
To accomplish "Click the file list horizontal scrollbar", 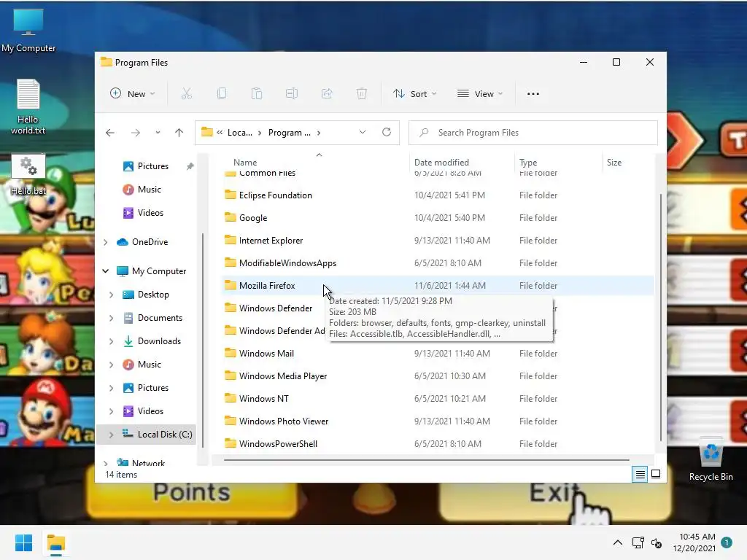I will click(426, 460).
